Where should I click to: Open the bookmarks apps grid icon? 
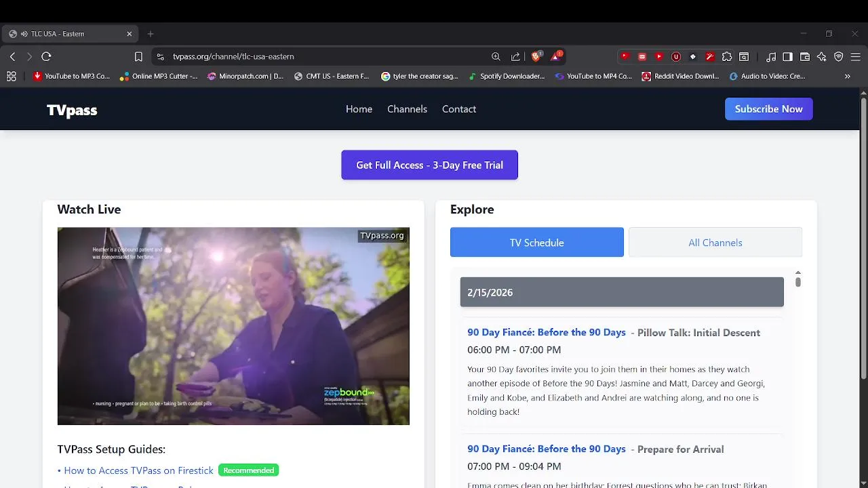[x=11, y=77]
